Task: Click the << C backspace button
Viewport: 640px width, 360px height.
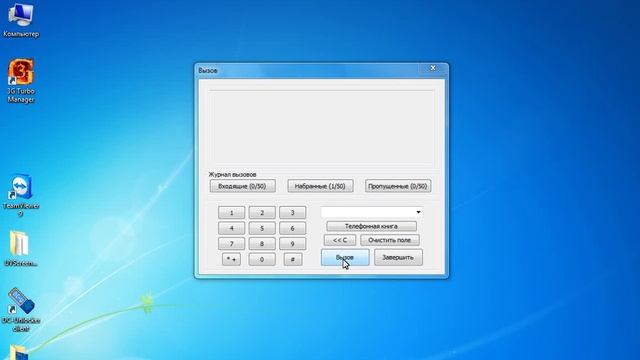Action: (340, 240)
